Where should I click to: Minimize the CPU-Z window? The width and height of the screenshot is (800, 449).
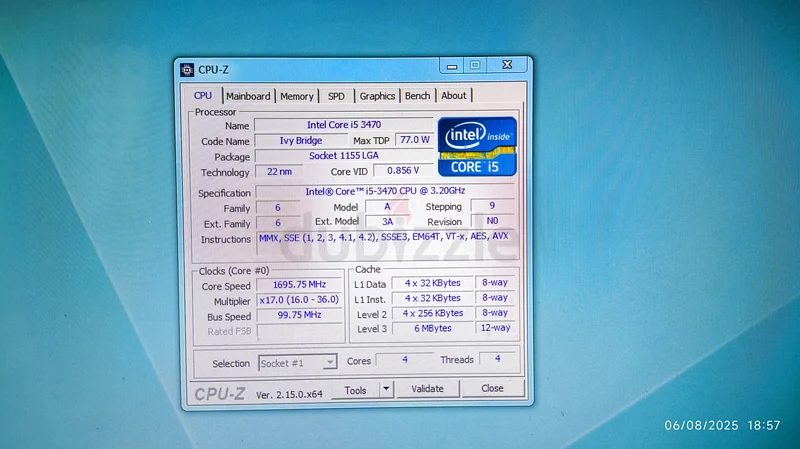[452, 65]
